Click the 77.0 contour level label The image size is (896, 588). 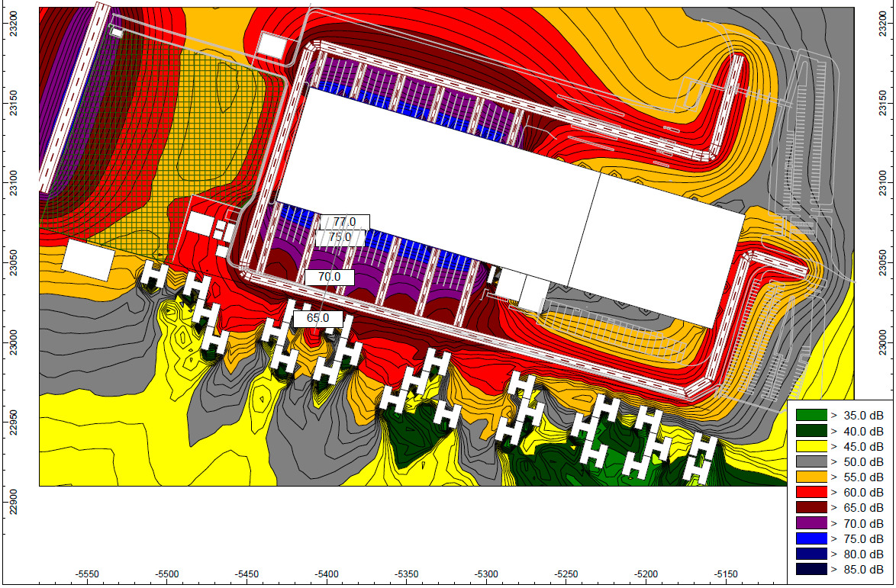point(343,222)
